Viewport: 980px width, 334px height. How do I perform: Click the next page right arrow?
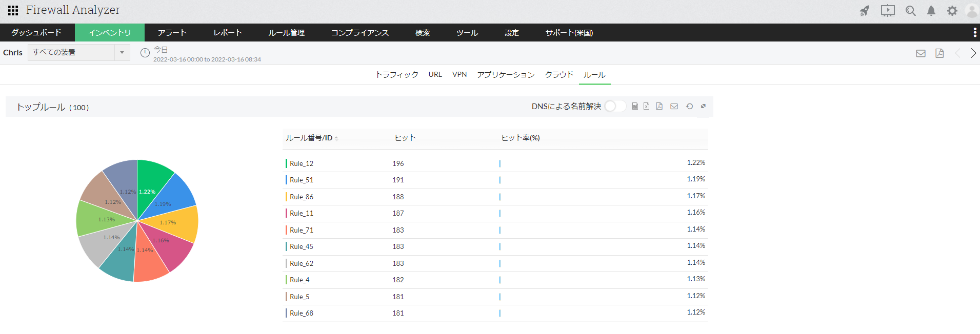click(973, 53)
